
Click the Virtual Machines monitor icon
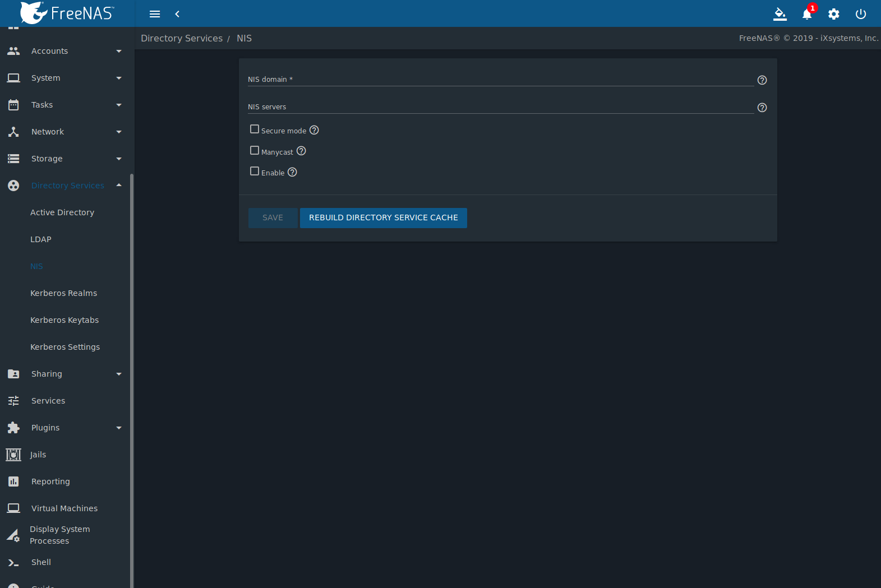click(13, 508)
